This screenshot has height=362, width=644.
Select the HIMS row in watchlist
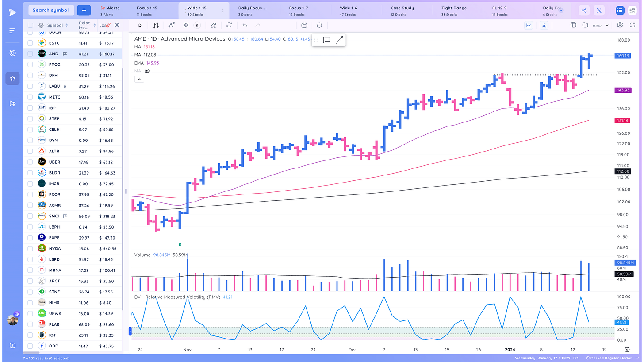pos(72,303)
